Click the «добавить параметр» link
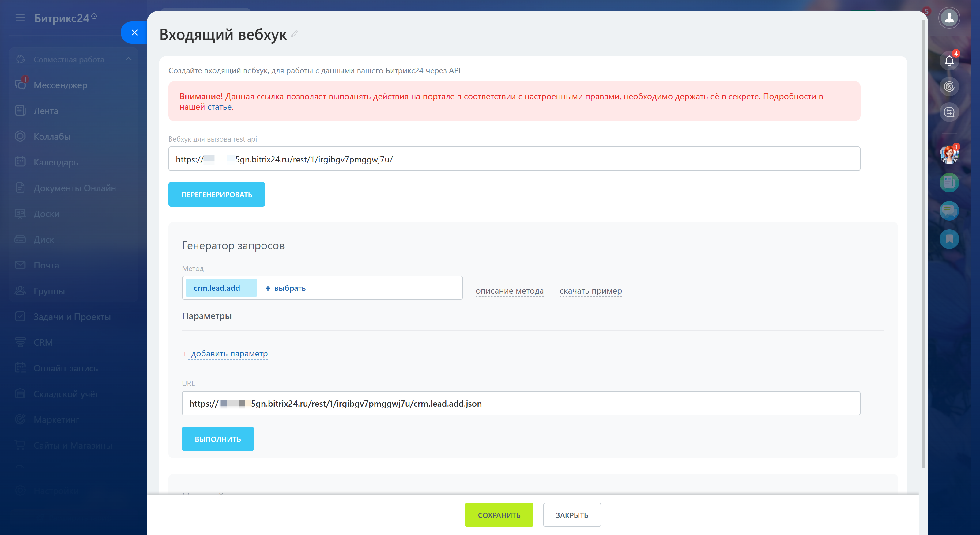Image resolution: width=980 pixels, height=535 pixels. [229, 354]
